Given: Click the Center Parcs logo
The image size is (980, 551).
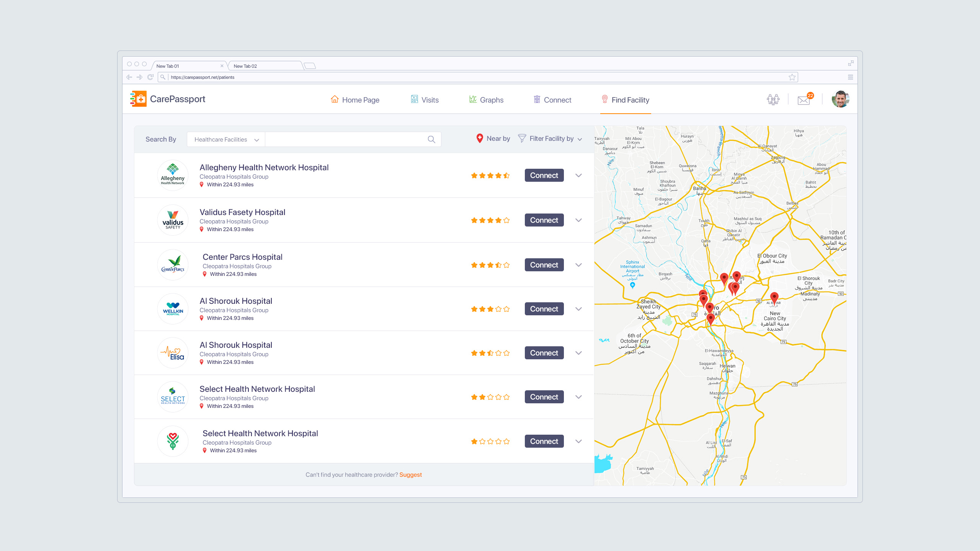Looking at the screenshot, I should (x=173, y=265).
